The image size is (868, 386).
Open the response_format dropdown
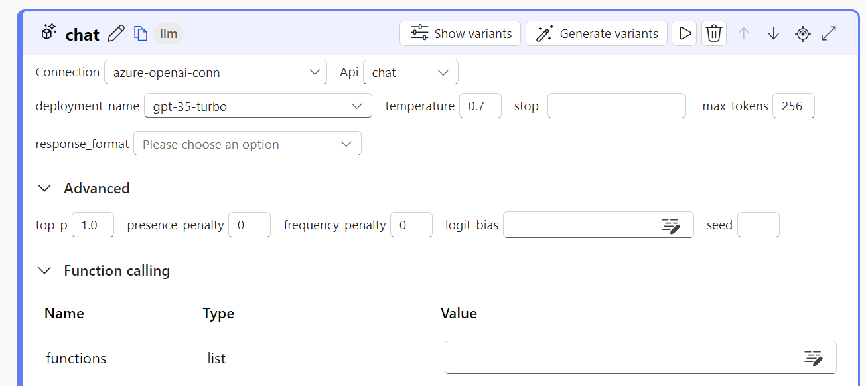[x=248, y=144]
